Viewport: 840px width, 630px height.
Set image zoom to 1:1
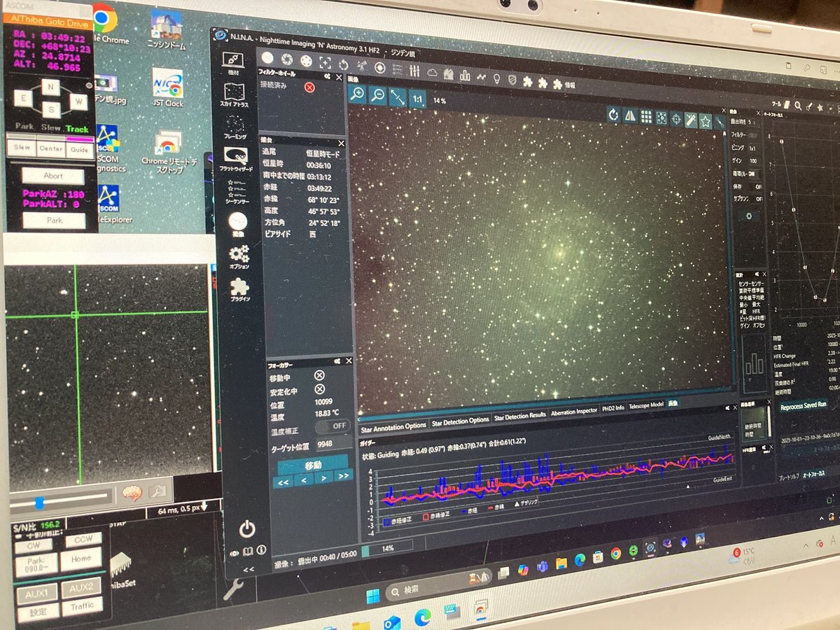(417, 99)
